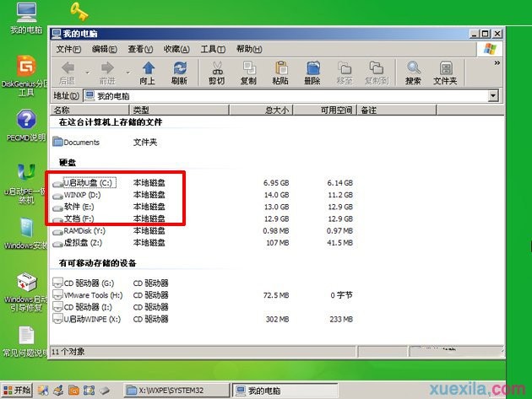The image size is (532, 399).
Task: Open the 收藏(A) menu
Action: (x=176, y=49)
